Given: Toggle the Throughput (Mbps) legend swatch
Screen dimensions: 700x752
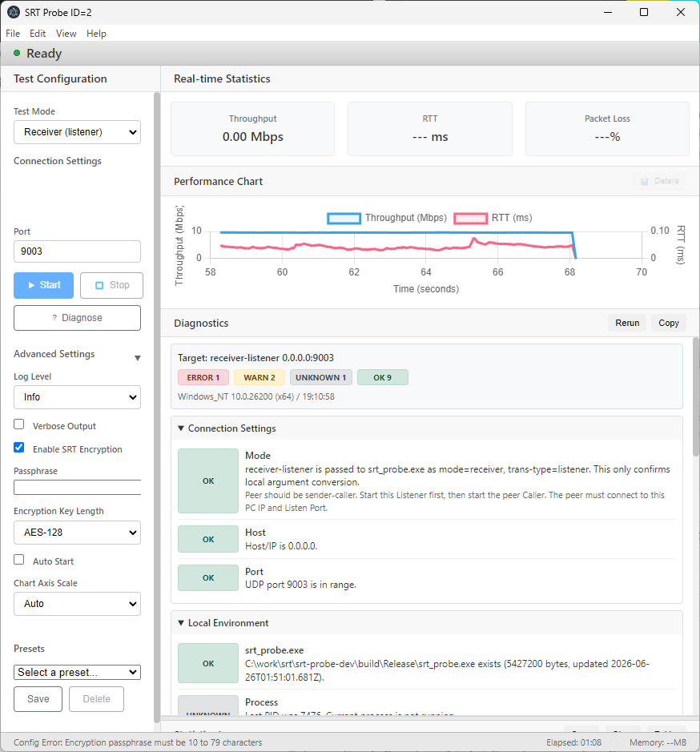Looking at the screenshot, I should (x=344, y=218).
